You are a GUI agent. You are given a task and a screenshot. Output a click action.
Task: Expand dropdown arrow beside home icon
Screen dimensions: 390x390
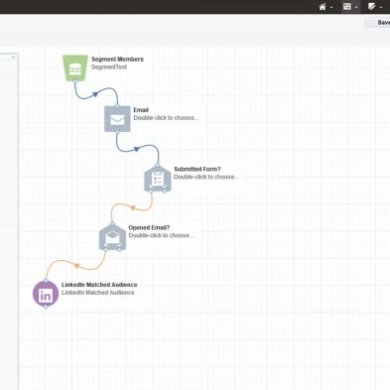(331, 7)
